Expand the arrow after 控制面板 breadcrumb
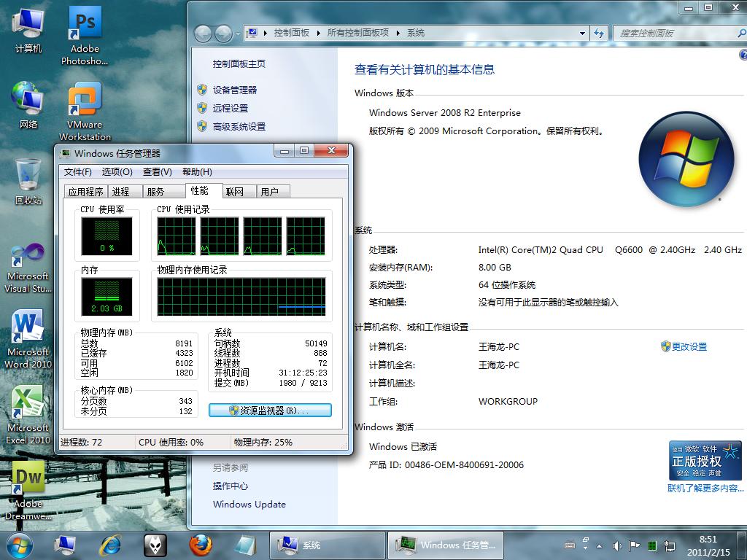Screen dimensions: 747x560 pyautogui.click(x=318, y=33)
